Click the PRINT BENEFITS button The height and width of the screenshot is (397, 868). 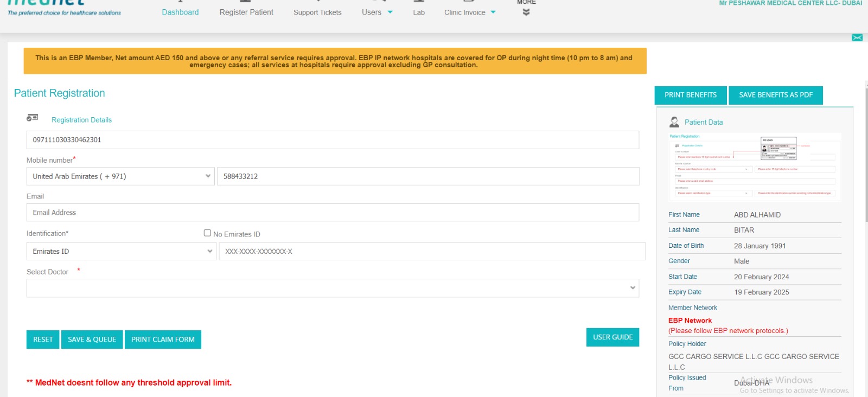click(691, 95)
